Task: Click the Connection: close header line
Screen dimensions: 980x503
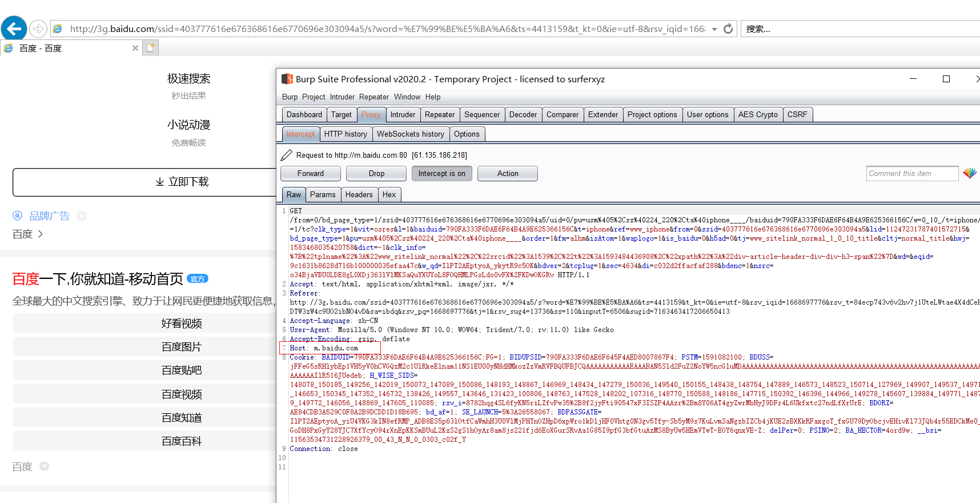Action: click(324, 449)
